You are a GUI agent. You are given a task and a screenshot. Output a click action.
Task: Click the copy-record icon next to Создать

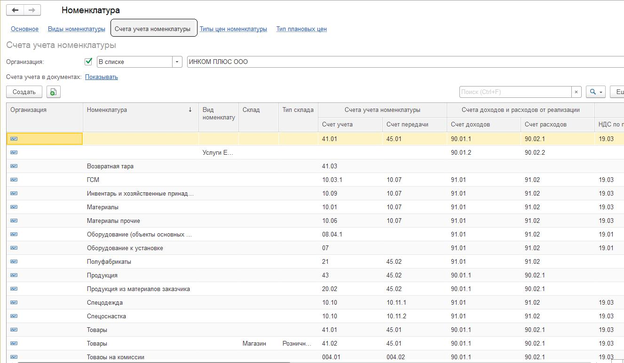tap(53, 92)
